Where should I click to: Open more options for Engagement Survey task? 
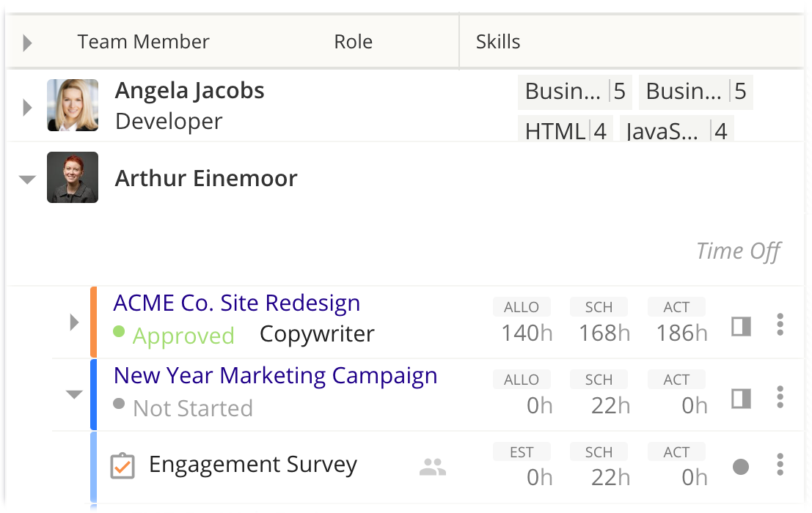coord(780,464)
